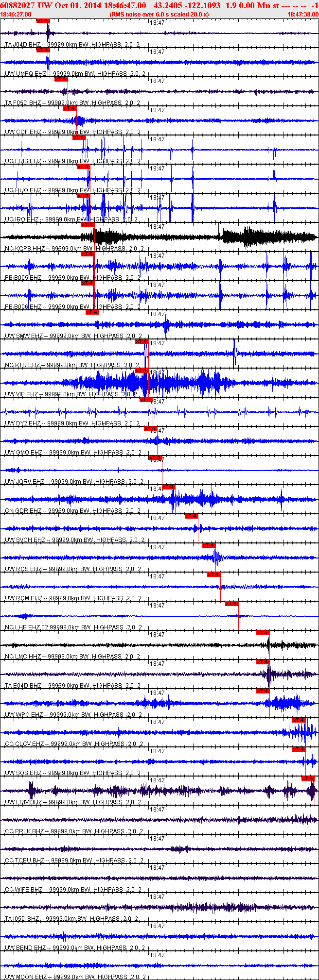Click the station label UW SMW EHZ
319x980 pixels.
(x=24, y=336)
